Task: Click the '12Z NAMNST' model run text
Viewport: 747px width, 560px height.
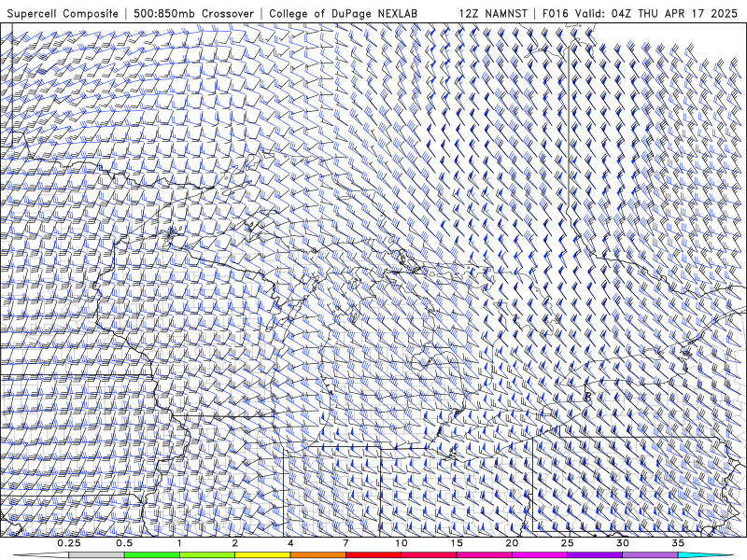Action: [493, 13]
